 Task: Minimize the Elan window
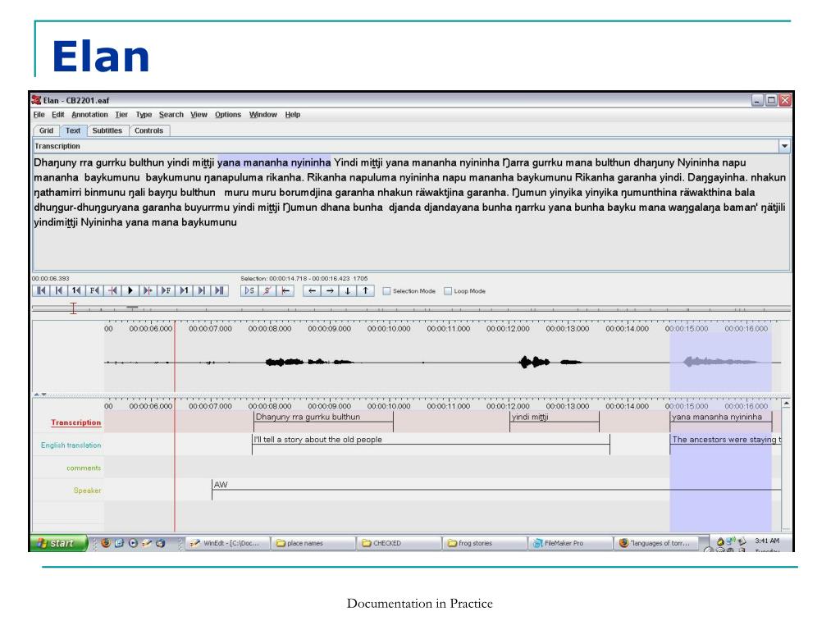[757, 100]
